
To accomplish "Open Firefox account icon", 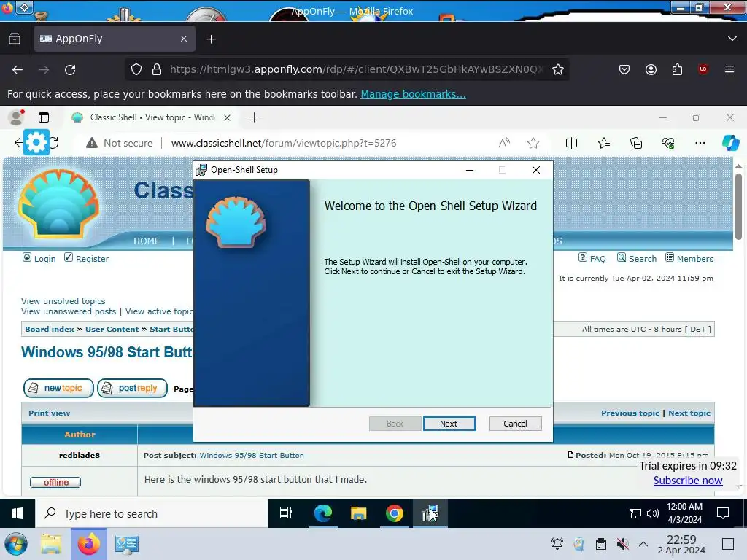I will (x=651, y=69).
